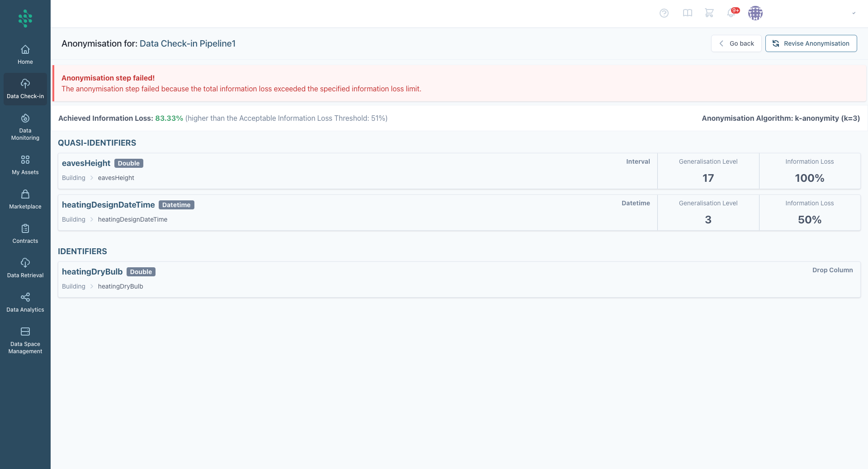Open My Assets in sidebar
868x469 pixels.
click(x=25, y=165)
